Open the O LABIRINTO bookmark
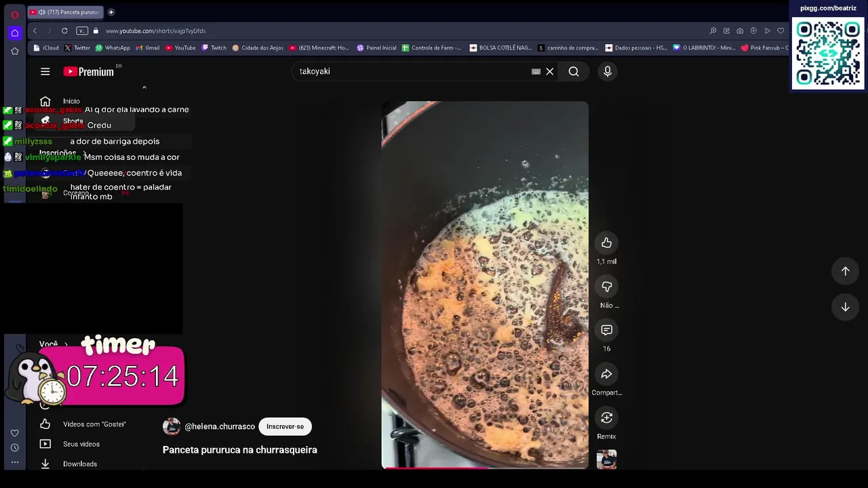Viewport: 868px width, 488px height. pyautogui.click(x=704, y=48)
